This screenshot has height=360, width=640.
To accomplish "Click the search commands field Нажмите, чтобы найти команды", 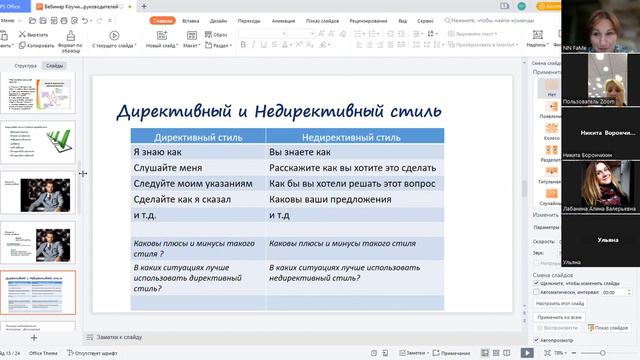I will (489, 20).
